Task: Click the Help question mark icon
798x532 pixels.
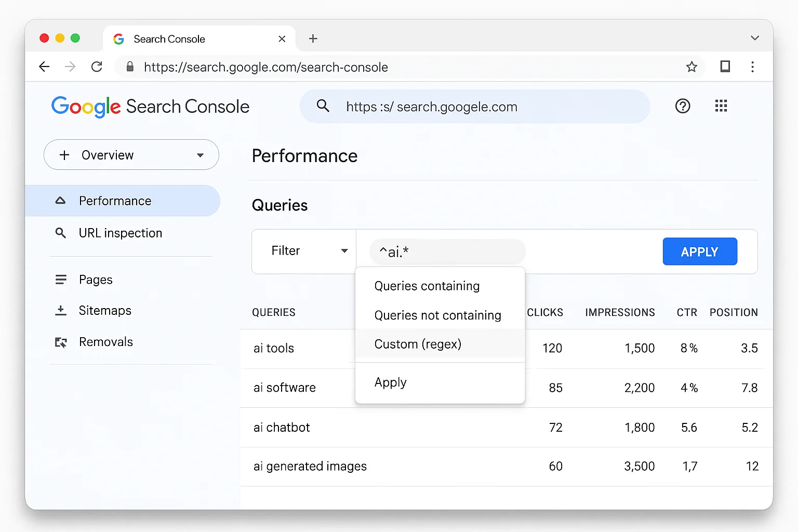Action: pos(682,107)
